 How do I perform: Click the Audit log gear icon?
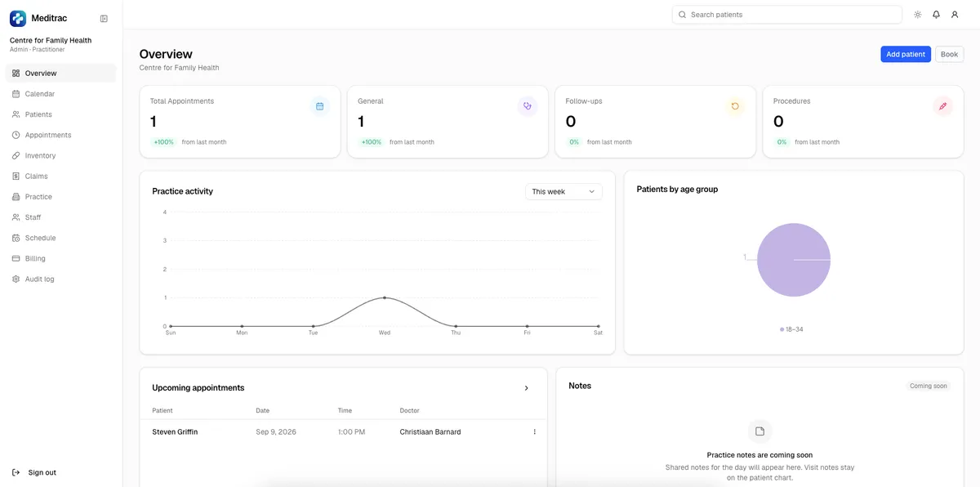coord(16,279)
